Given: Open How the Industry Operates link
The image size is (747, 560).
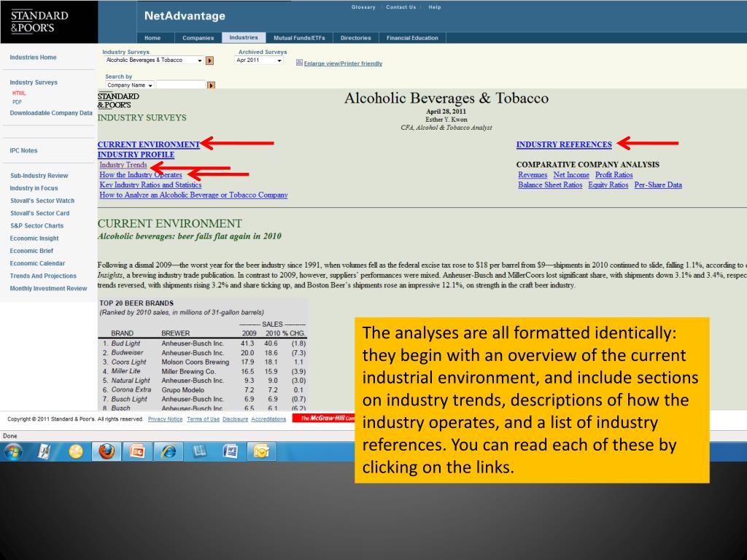Looking at the screenshot, I should (141, 175).
